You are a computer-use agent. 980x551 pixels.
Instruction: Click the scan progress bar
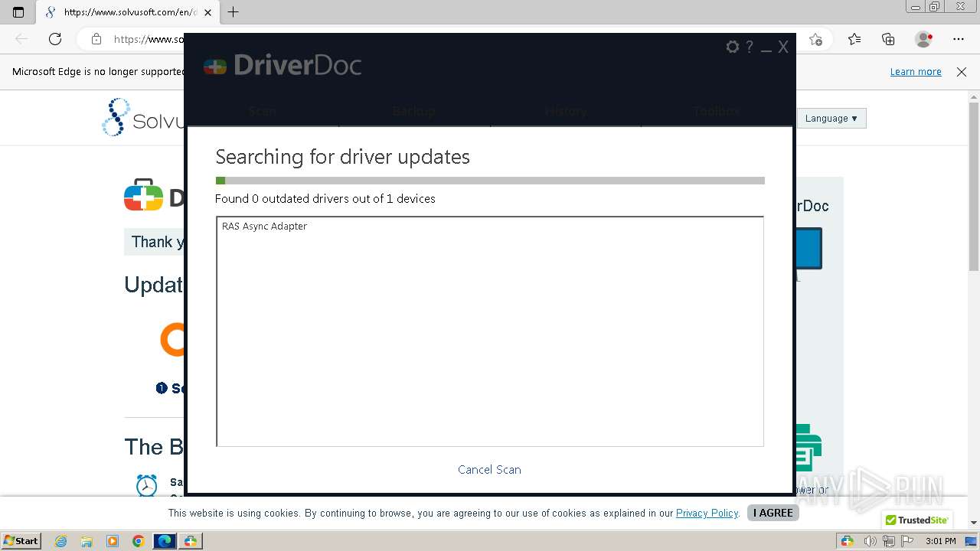pyautogui.click(x=490, y=181)
